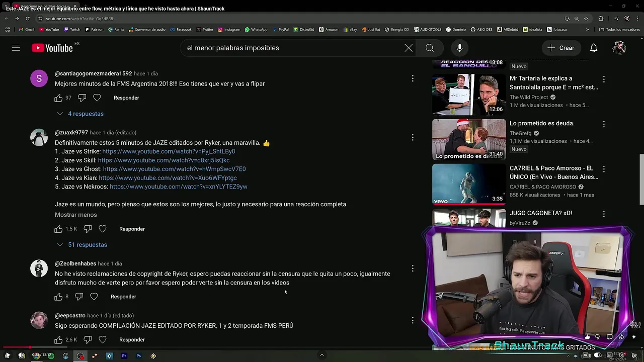Open the Gmail bookmark
Viewport: 644px width, 362px height.
coord(27,30)
